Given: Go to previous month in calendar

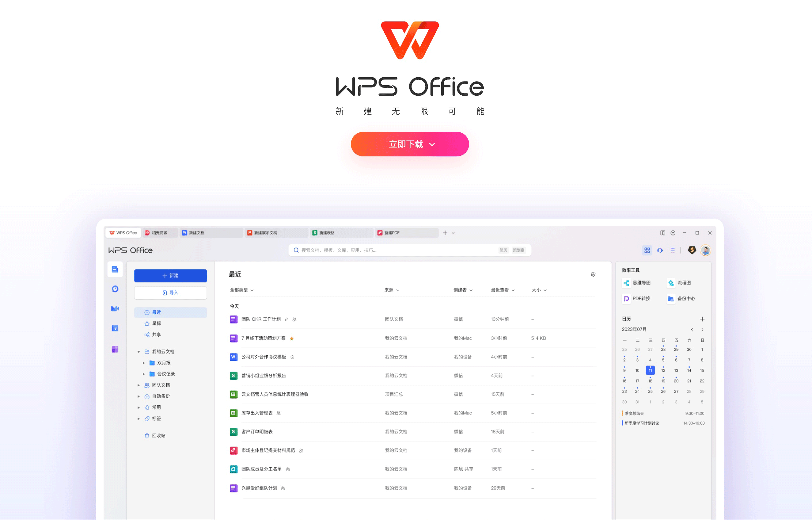Looking at the screenshot, I should click(692, 330).
